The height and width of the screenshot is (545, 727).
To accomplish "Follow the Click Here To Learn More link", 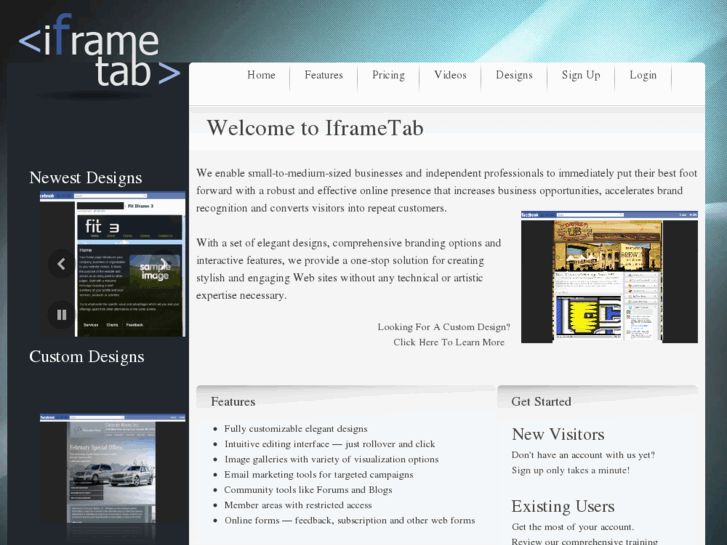I will click(x=449, y=342).
